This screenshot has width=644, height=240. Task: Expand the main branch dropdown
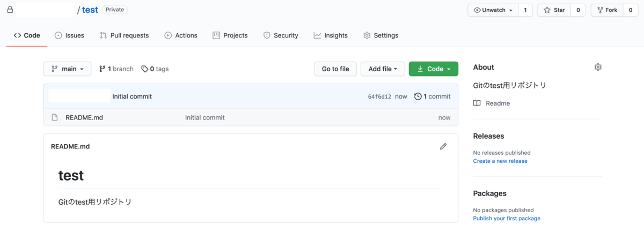click(x=67, y=69)
